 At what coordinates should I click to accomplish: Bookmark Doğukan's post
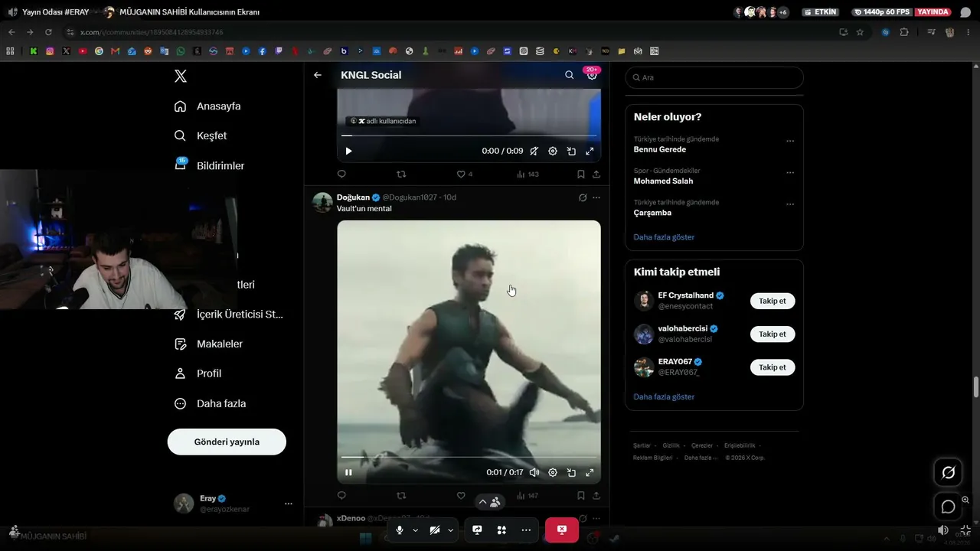coord(581,496)
